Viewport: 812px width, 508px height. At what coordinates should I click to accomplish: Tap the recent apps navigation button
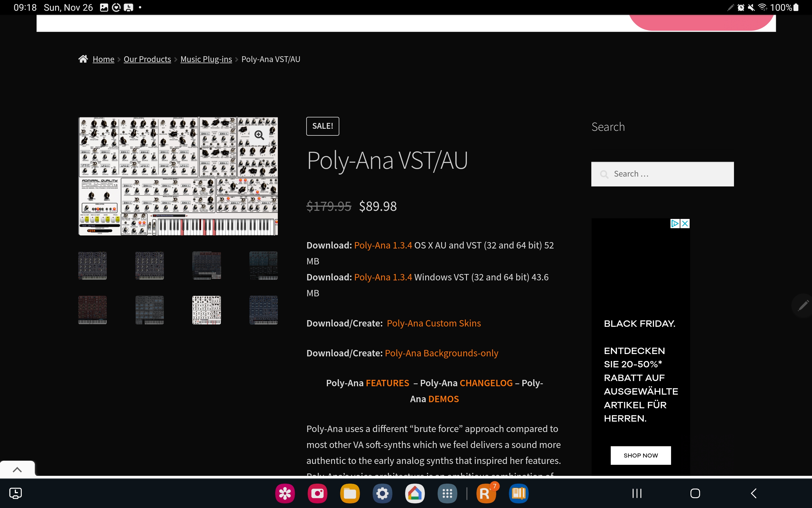coord(637,493)
